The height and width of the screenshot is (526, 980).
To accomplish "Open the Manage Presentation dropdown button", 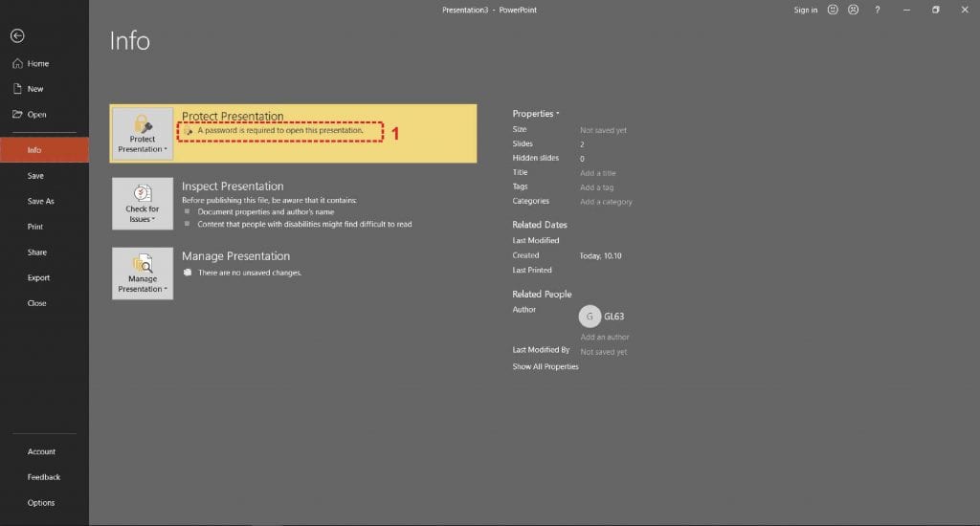I will tap(143, 274).
